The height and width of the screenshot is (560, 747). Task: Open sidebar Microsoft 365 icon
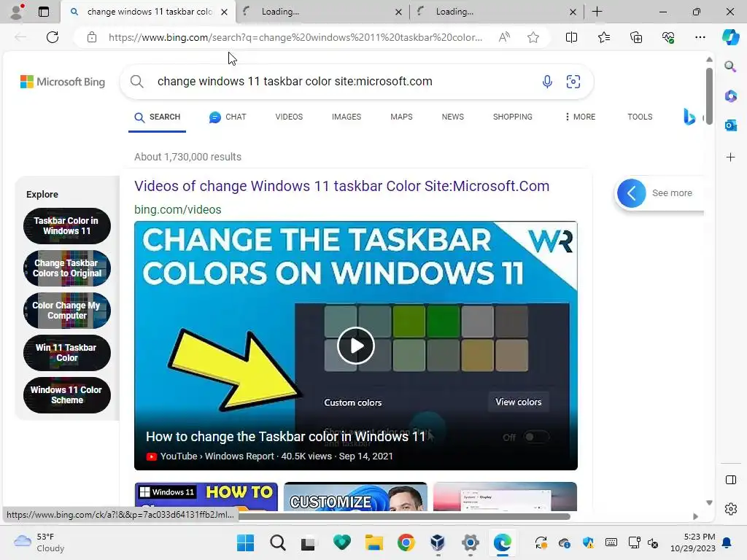[730, 96]
